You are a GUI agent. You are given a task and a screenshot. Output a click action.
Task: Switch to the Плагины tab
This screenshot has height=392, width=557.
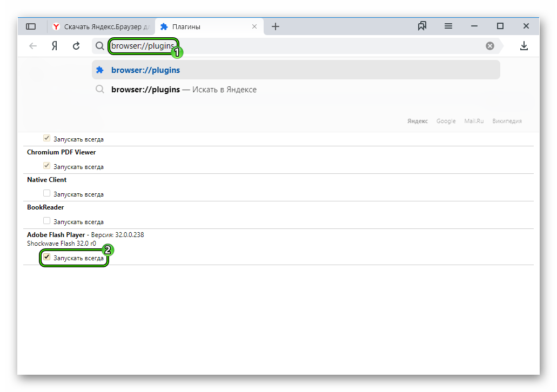[209, 26]
